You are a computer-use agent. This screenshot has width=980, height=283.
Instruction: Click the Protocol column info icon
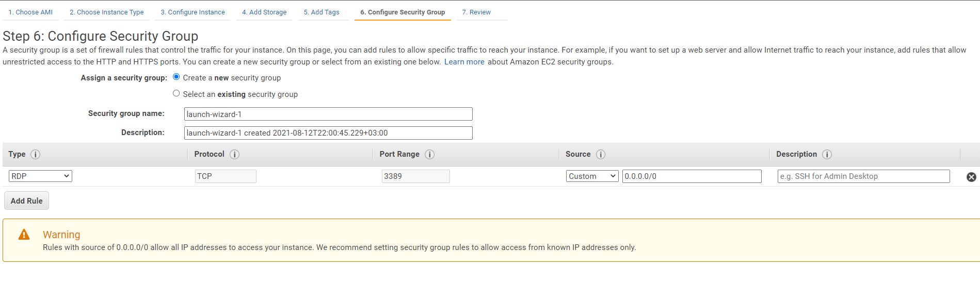(235, 154)
